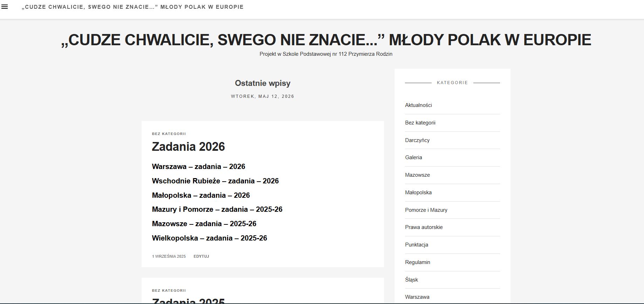Go to Pomorze i Mazury category
The width and height of the screenshot is (644, 304).
tap(426, 210)
